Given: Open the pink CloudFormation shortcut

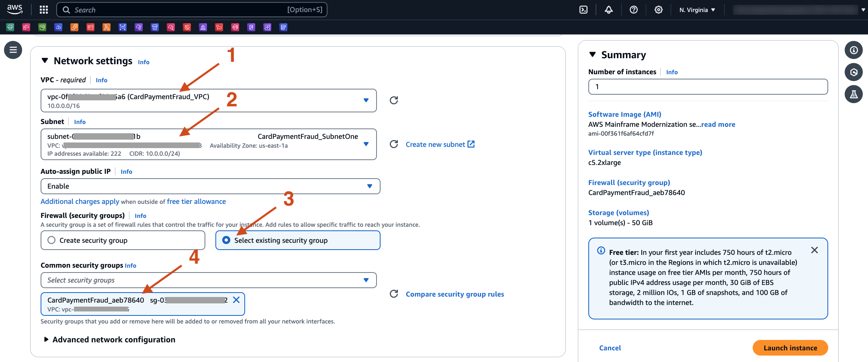Looking at the screenshot, I should [x=26, y=27].
